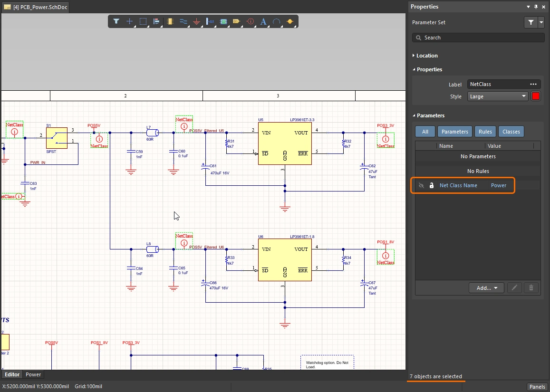Switch to the Power tab at bottom
Image resolution: width=550 pixels, height=392 pixels.
click(33, 374)
